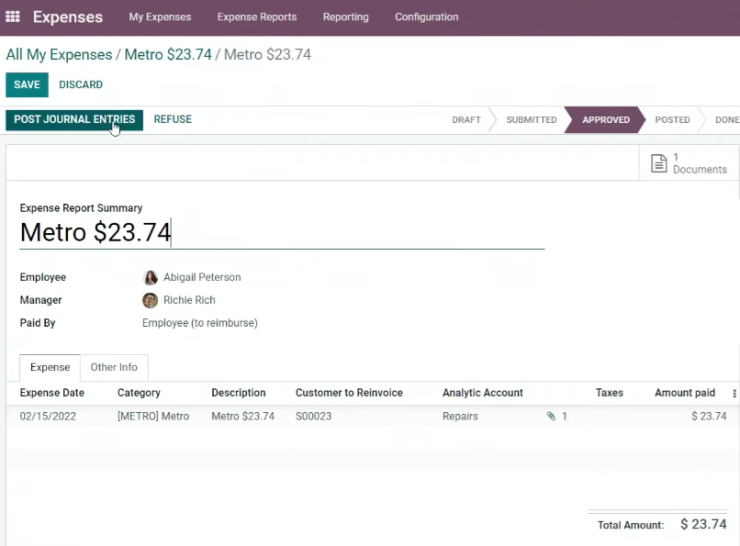
Task: Click the Paid By value Employee (to reimburse)
Action: pyautogui.click(x=200, y=323)
